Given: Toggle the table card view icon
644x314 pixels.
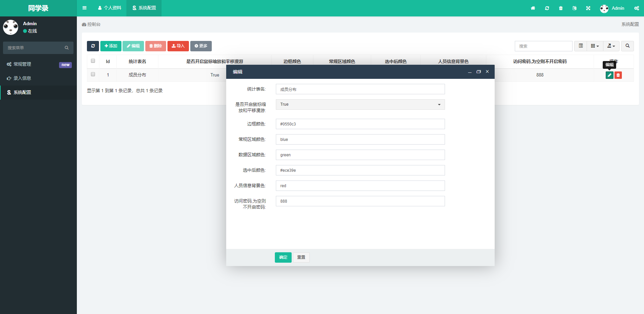Looking at the screenshot, I should [x=581, y=46].
